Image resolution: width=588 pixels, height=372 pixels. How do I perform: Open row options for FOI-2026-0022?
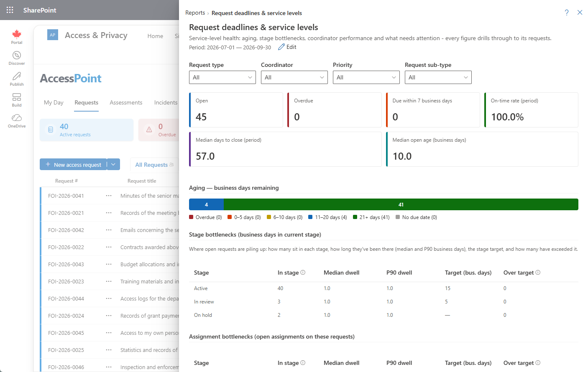click(109, 247)
